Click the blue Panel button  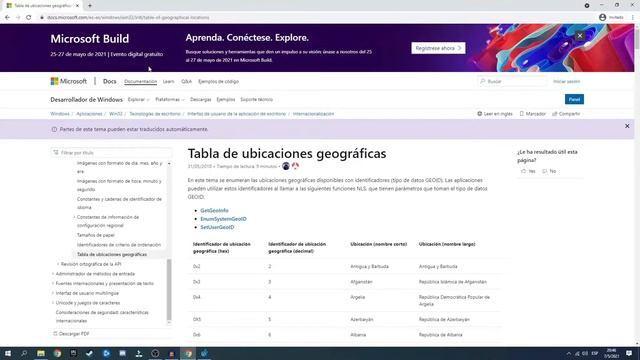pyautogui.click(x=574, y=99)
